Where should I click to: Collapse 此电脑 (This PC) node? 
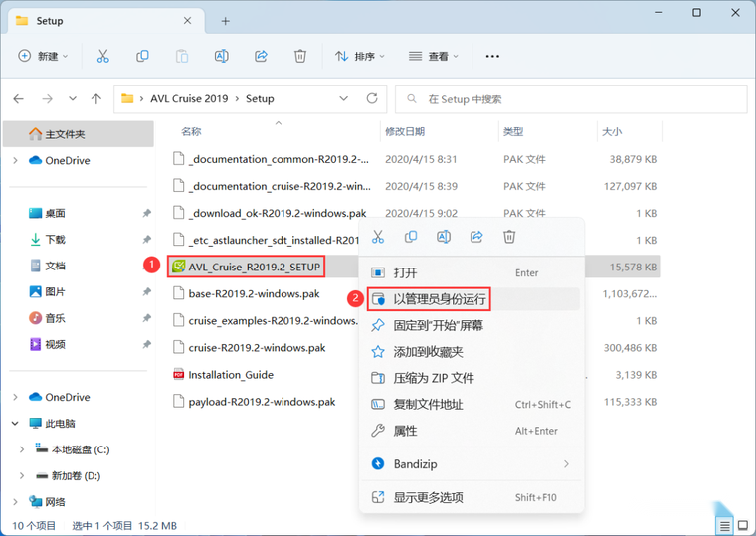click(x=15, y=424)
